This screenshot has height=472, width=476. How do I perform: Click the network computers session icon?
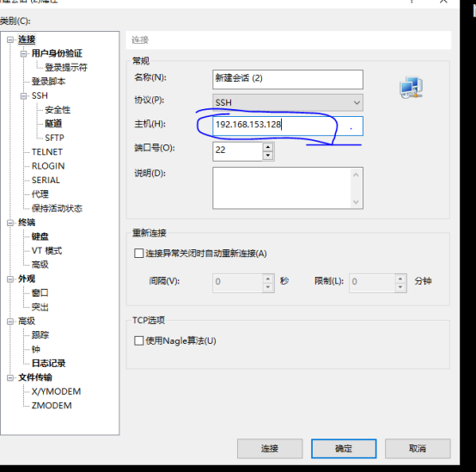pos(411,87)
